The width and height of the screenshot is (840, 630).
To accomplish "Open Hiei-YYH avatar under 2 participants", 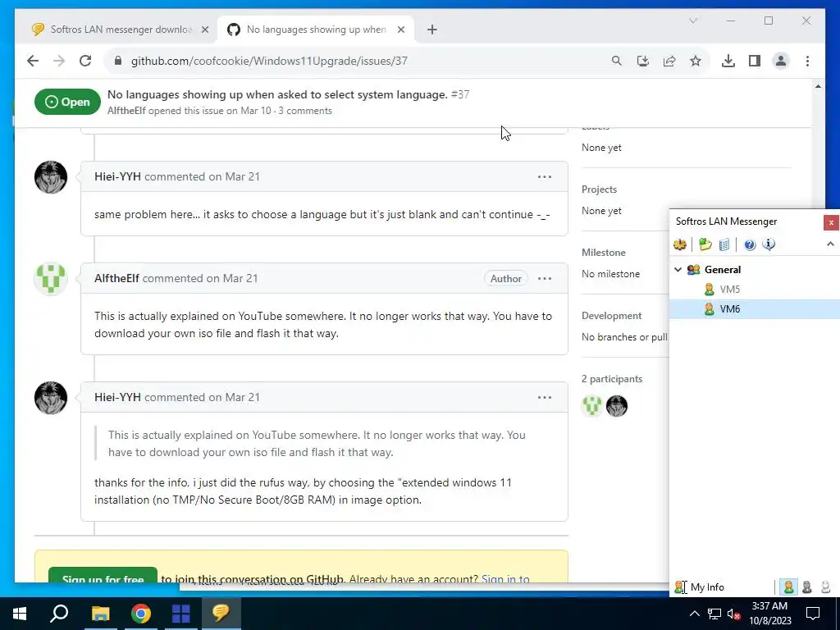I will (x=617, y=406).
